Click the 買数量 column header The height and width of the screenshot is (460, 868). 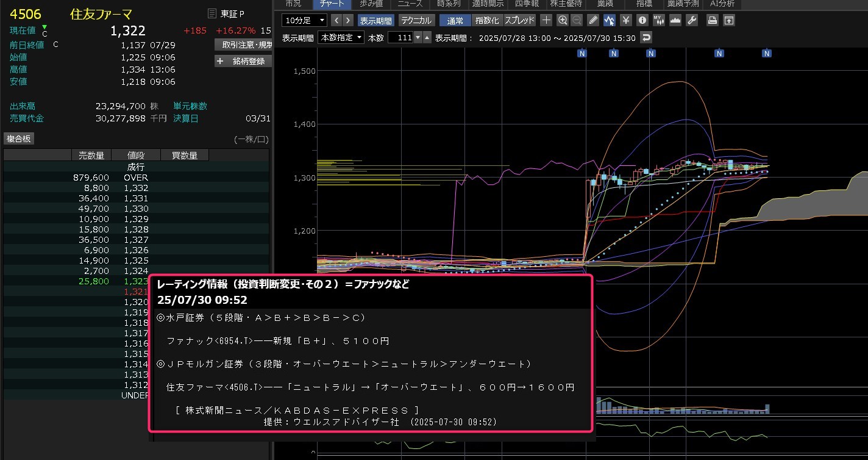click(x=184, y=156)
